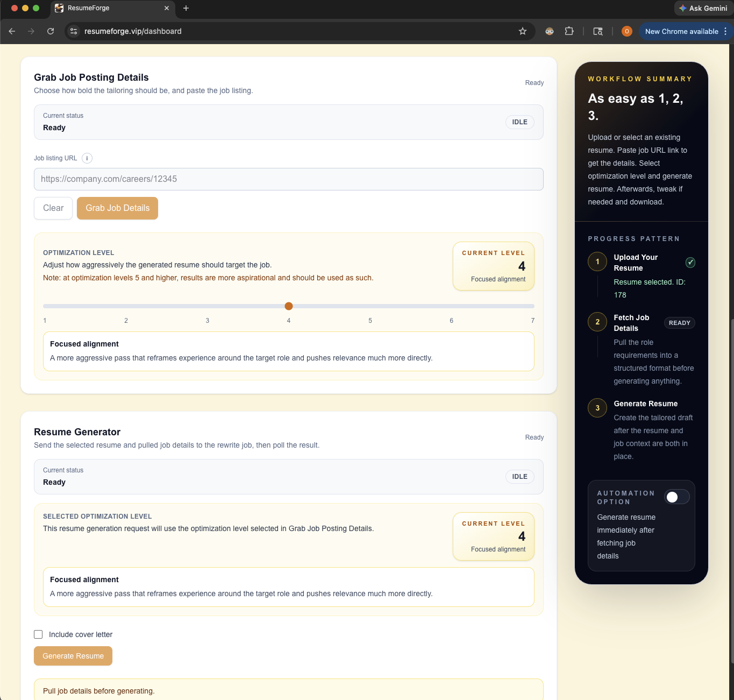Click IDLE badge in Grab Job Posting status
734x700 pixels.
(519, 122)
